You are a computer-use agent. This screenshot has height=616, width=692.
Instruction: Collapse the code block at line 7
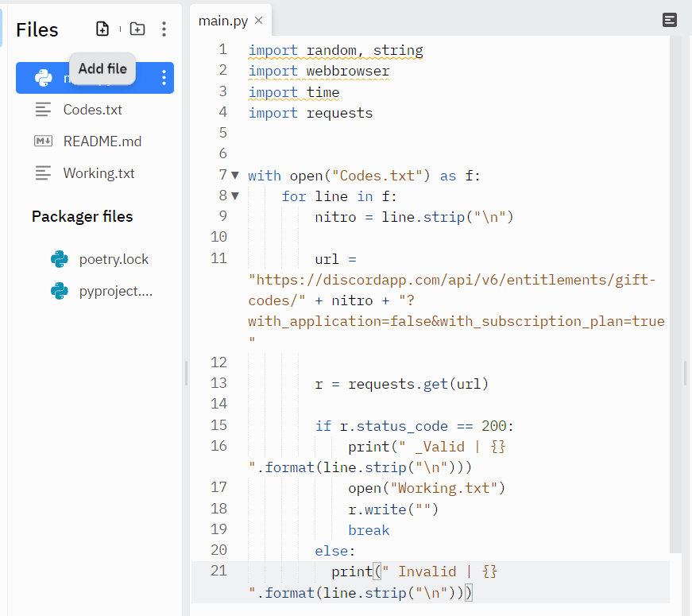[x=234, y=175]
